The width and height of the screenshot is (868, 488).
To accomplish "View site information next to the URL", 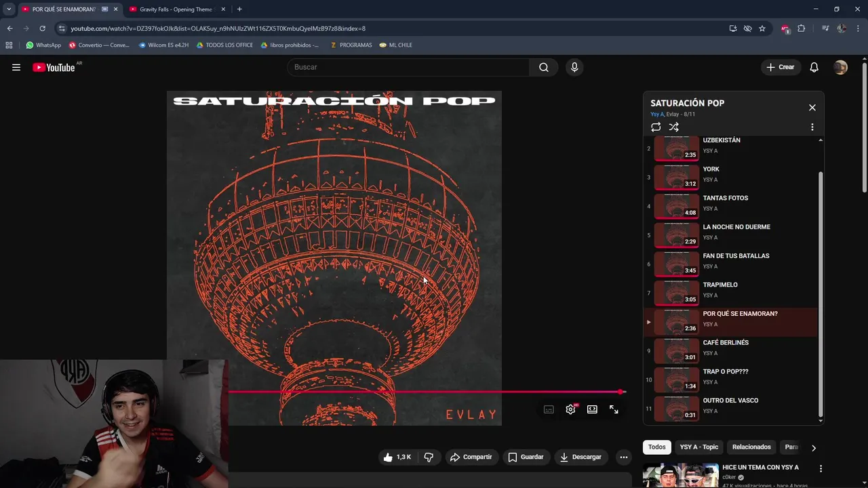I will 62,28.
